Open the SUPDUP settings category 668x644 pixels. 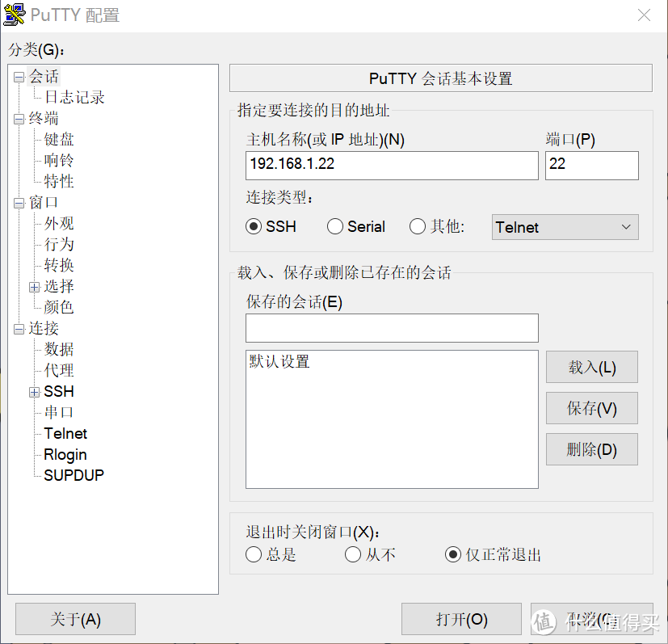[74, 475]
